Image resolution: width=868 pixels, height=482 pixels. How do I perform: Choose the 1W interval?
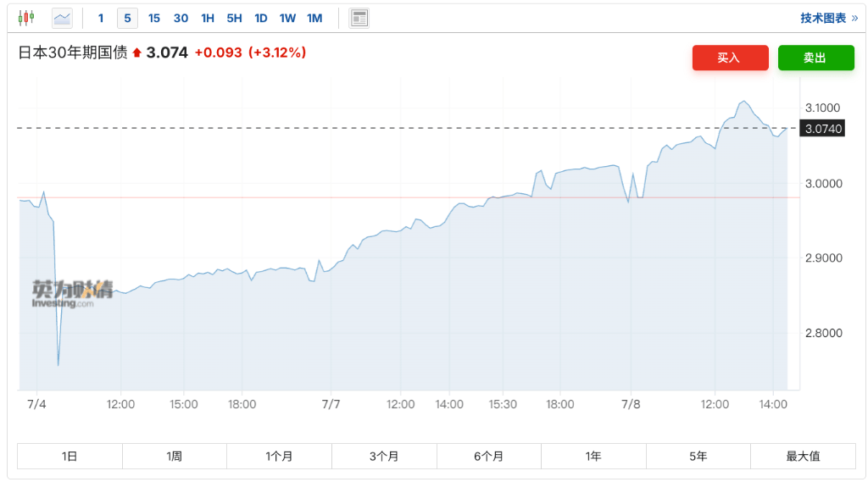[x=287, y=18]
